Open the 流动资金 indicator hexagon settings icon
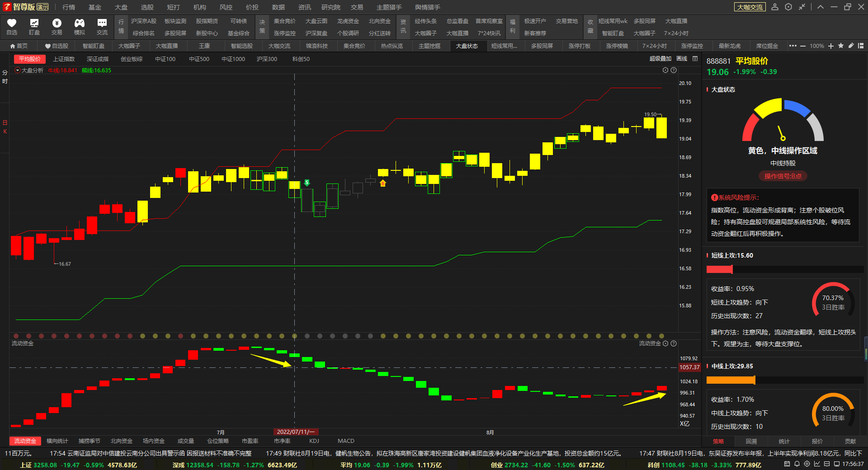 [665, 343]
